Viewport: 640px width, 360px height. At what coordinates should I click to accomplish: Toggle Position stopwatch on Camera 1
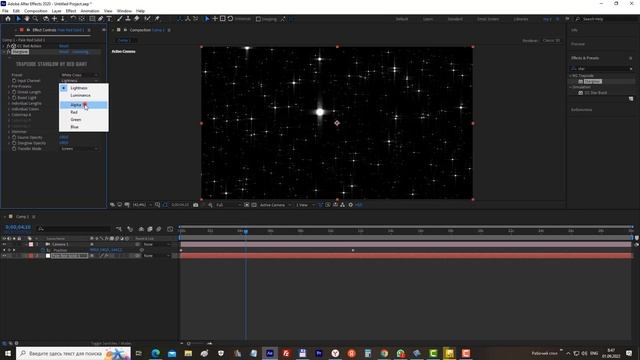click(x=43, y=250)
